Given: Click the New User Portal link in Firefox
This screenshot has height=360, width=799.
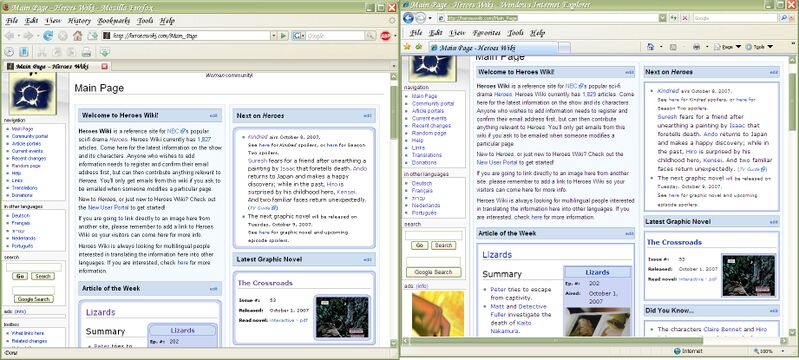Looking at the screenshot, I should point(108,208).
